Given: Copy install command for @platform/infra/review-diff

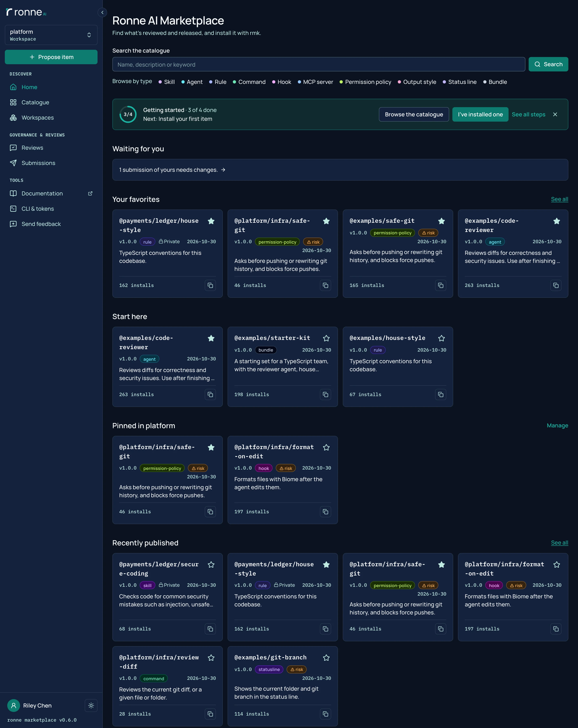Looking at the screenshot, I should [210, 714].
